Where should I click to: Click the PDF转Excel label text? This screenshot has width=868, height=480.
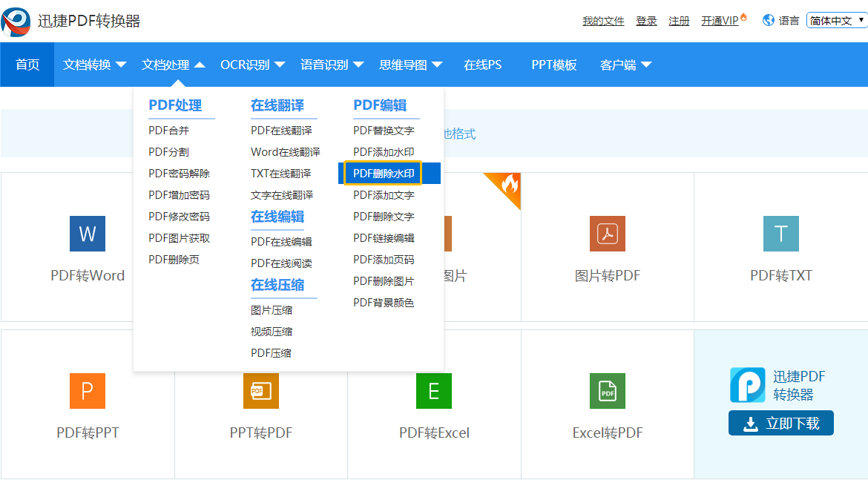click(434, 433)
